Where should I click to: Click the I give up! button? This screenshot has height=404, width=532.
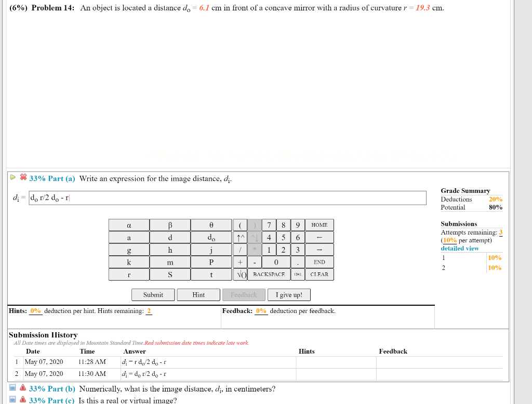289,294
